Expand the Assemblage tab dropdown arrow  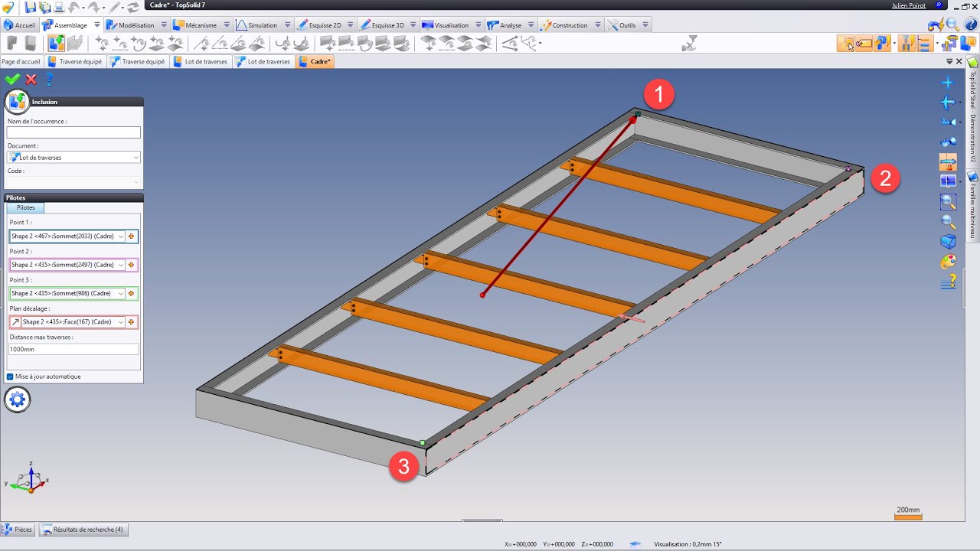pyautogui.click(x=97, y=24)
